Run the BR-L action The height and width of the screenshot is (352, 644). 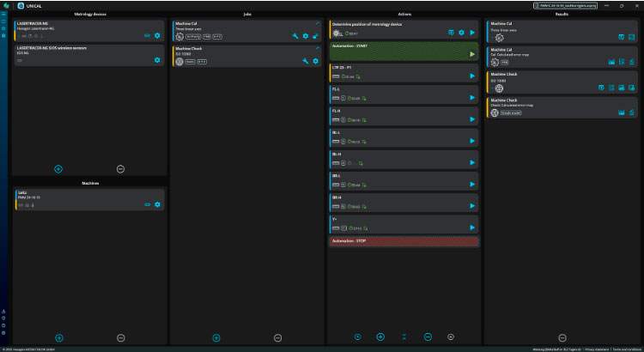[472, 184]
